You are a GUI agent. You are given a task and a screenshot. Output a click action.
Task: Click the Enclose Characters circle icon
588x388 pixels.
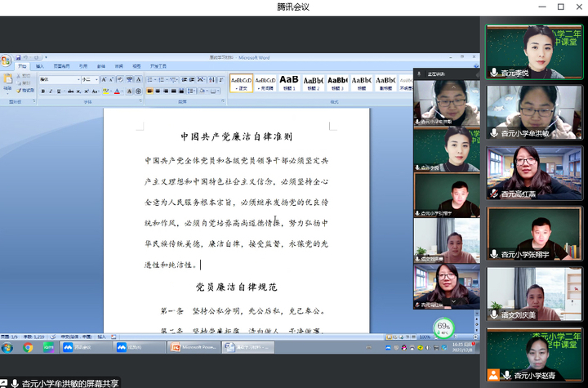click(138, 91)
